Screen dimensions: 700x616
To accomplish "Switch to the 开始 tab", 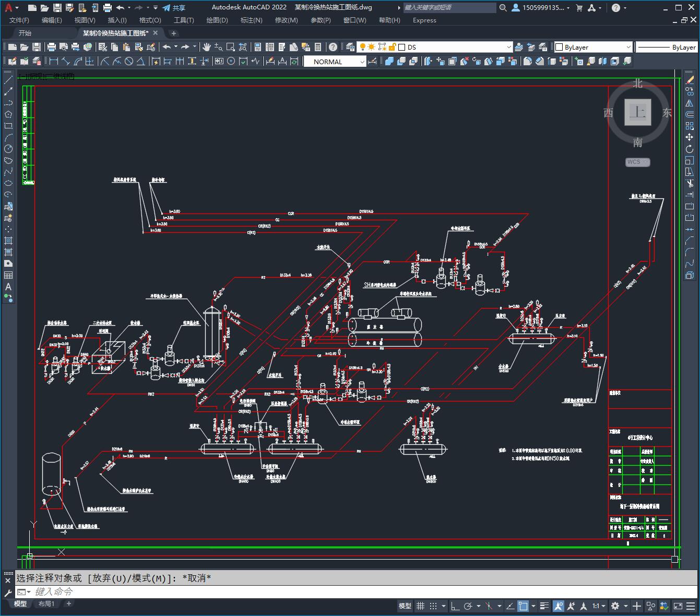I will pyautogui.click(x=25, y=33).
